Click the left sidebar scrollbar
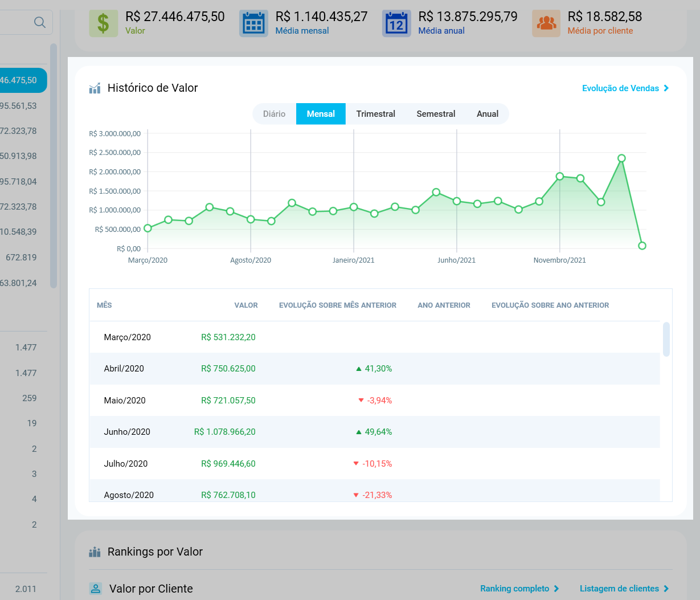The image size is (700, 600). coord(54,165)
